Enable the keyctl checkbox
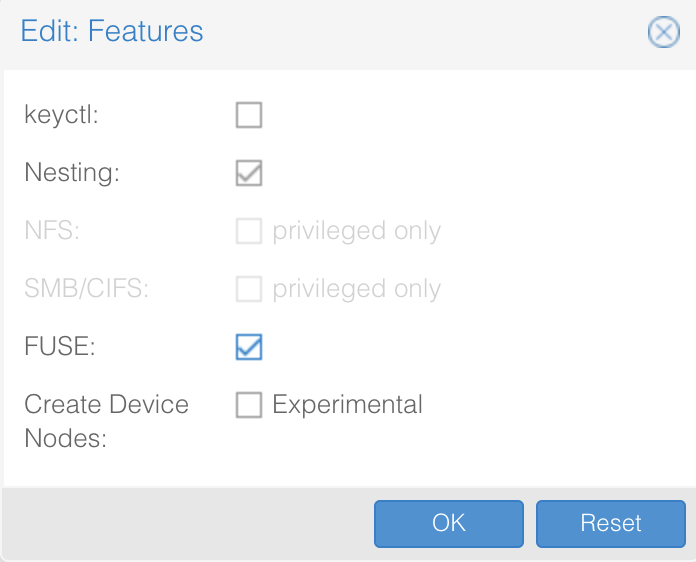Viewport: 696px width, 562px height. coord(249,115)
